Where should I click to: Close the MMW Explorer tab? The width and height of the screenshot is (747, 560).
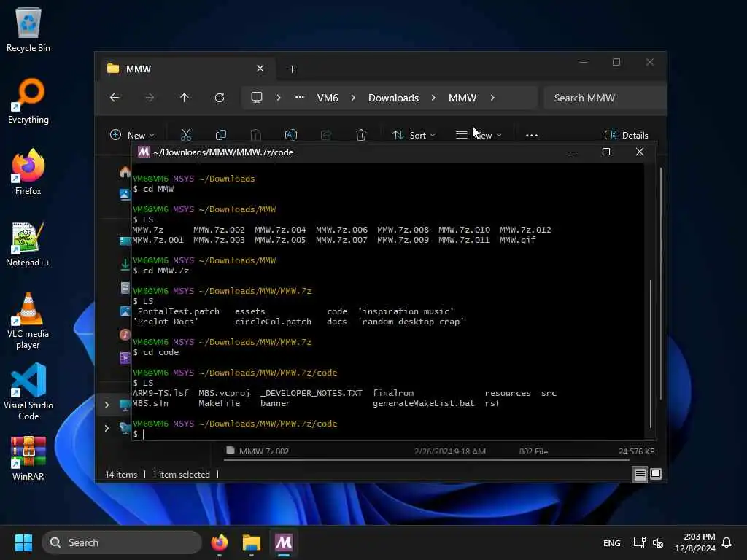click(x=260, y=69)
